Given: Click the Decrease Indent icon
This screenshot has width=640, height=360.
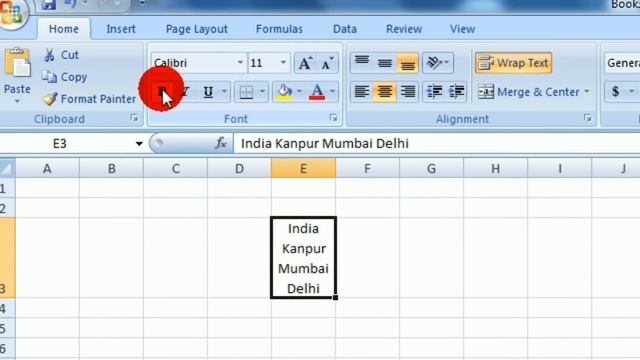Looking at the screenshot, I should tap(434, 92).
